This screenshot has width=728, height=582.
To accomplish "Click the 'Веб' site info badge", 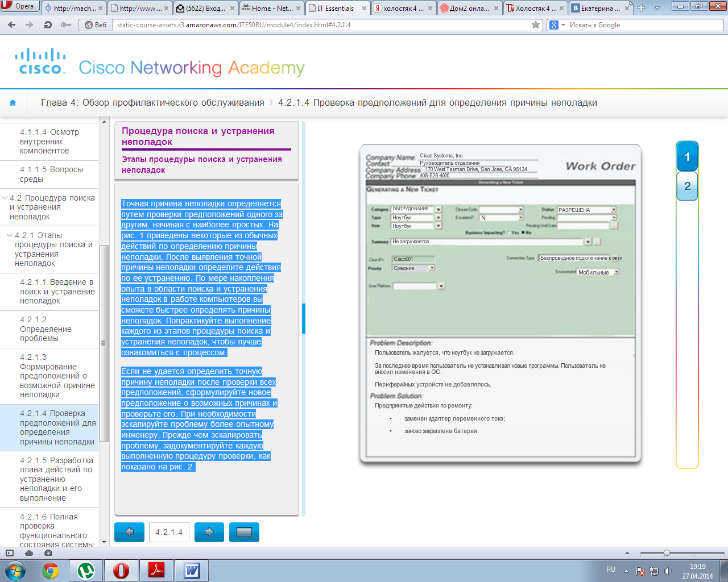I will point(95,25).
